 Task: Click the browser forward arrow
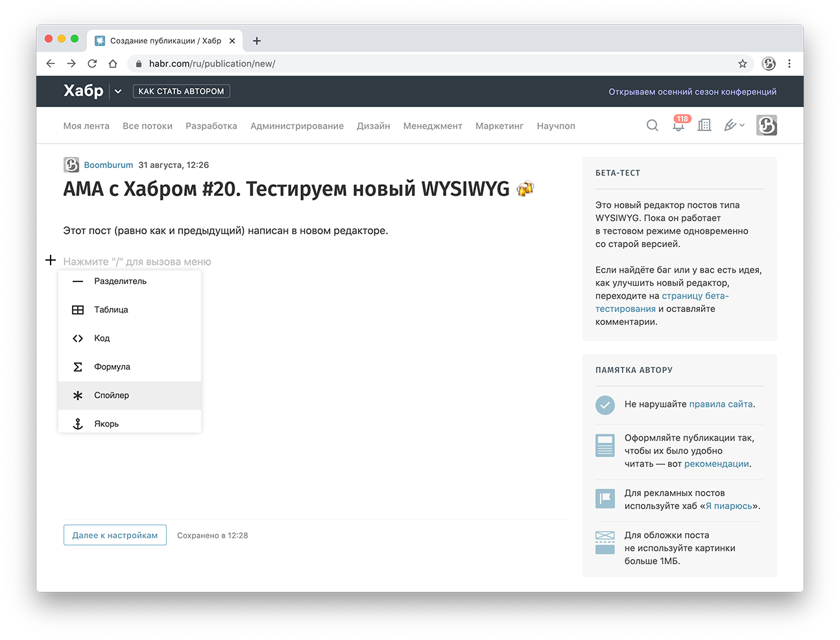[x=71, y=64]
